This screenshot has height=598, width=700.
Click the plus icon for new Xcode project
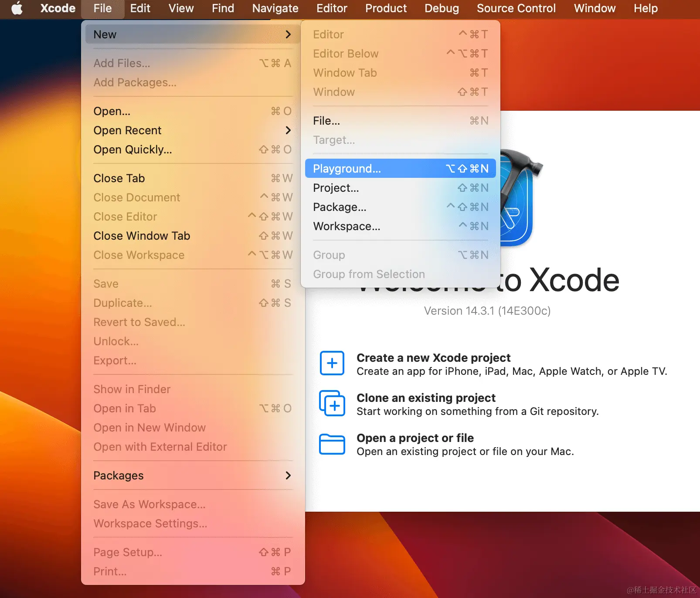[x=332, y=363]
